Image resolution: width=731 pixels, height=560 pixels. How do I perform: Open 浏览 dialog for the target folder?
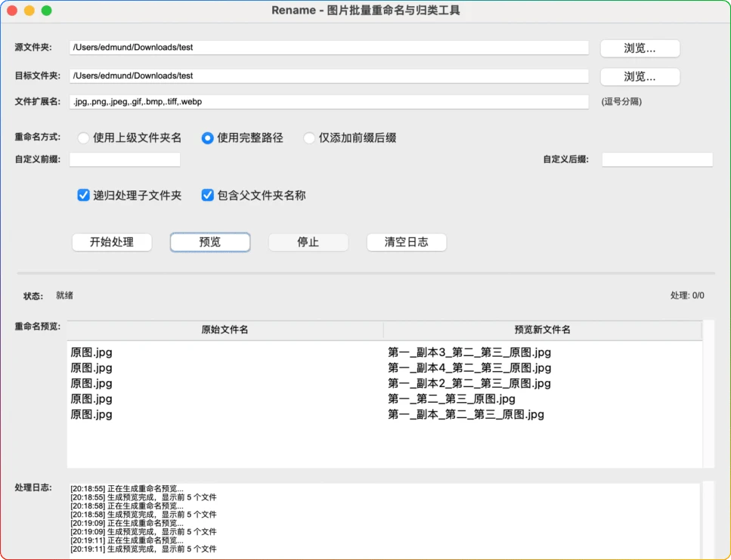[x=640, y=76]
